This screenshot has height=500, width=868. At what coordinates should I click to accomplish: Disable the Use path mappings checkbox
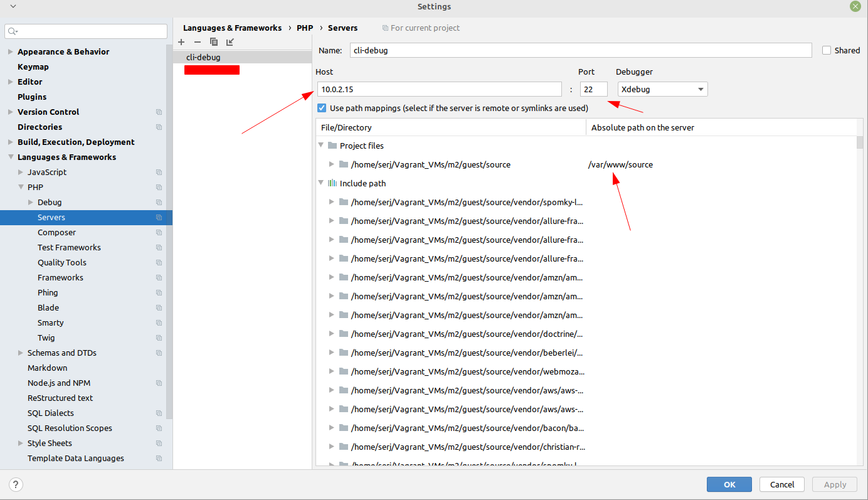click(x=322, y=108)
